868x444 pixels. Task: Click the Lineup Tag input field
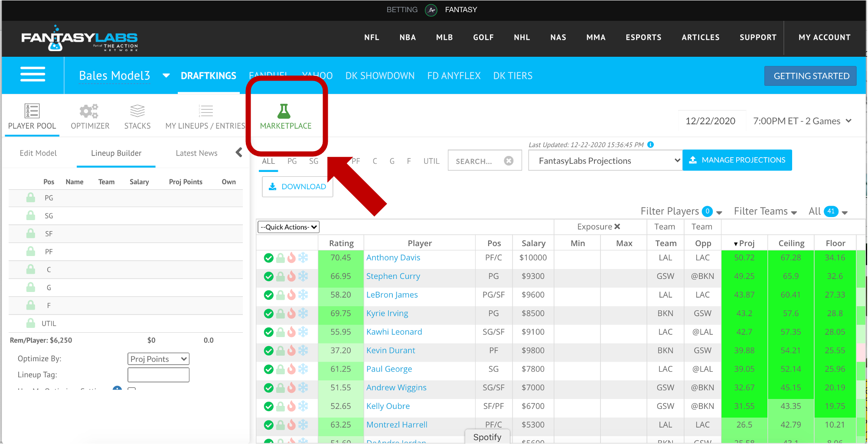pyautogui.click(x=158, y=375)
